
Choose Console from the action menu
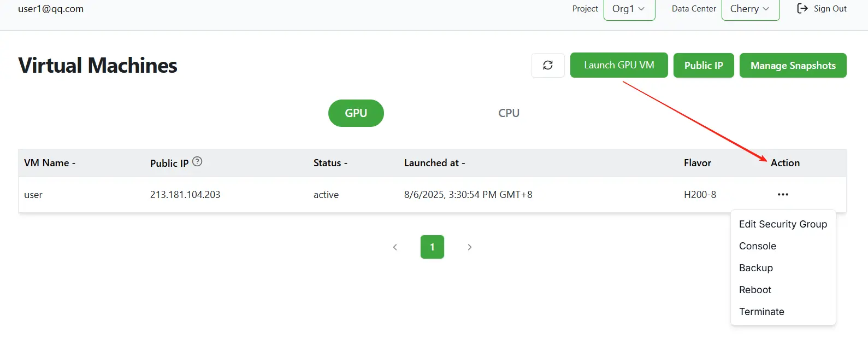[x=757, y=246]
